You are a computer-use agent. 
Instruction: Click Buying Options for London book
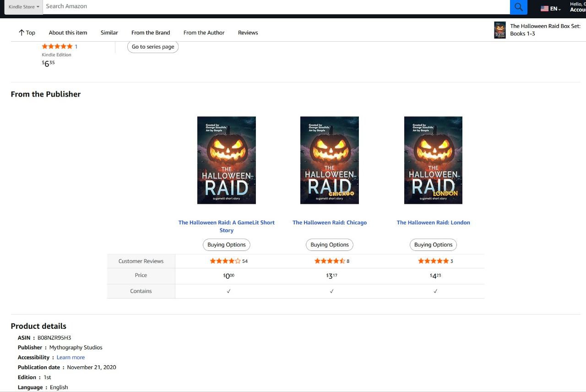coord(433,245)
